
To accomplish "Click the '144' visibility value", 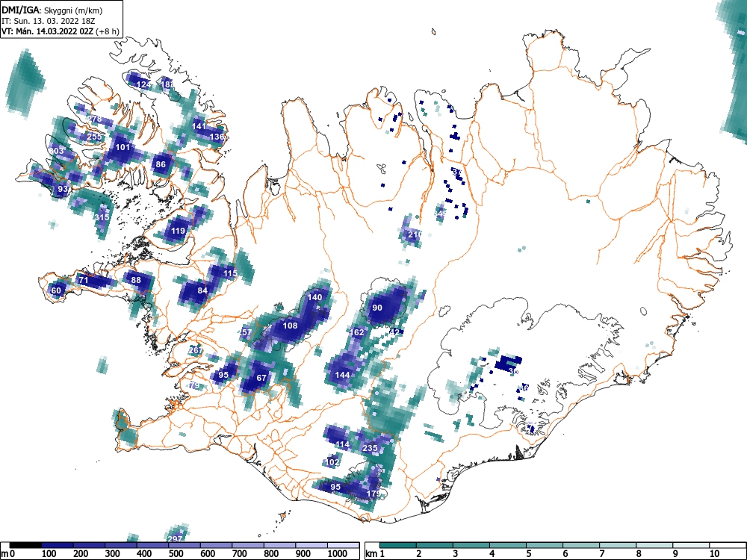I will tap(343, 375).
